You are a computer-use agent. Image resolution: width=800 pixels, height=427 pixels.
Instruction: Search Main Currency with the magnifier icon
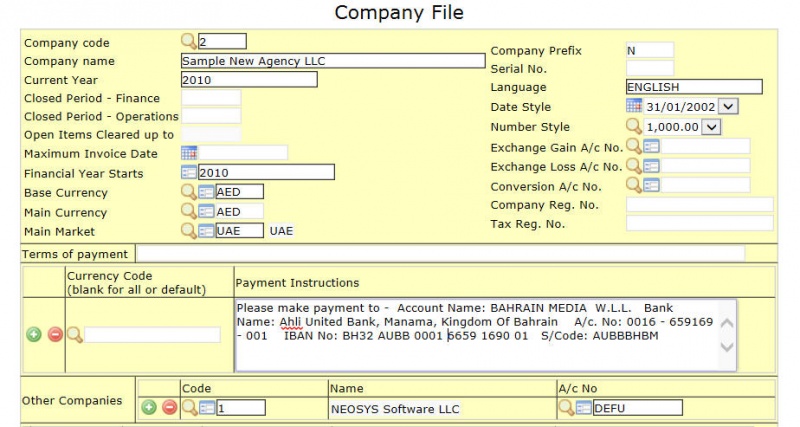coord(189,211)
